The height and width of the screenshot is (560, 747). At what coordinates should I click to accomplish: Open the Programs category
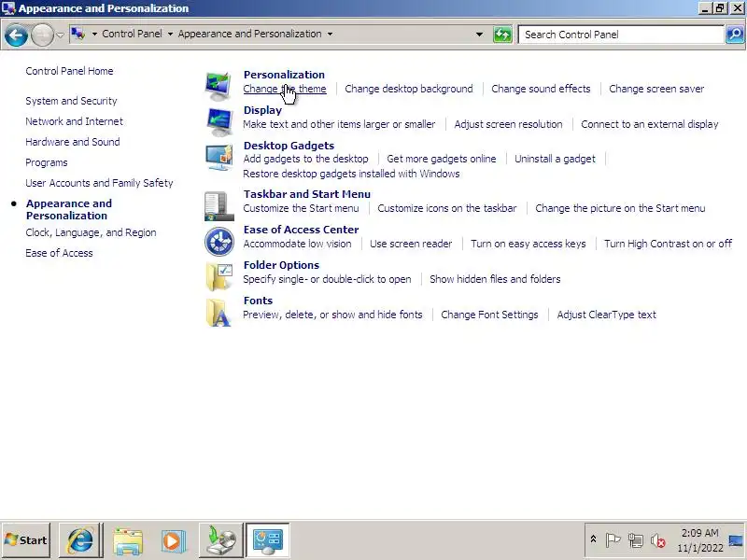click(47, 162)
